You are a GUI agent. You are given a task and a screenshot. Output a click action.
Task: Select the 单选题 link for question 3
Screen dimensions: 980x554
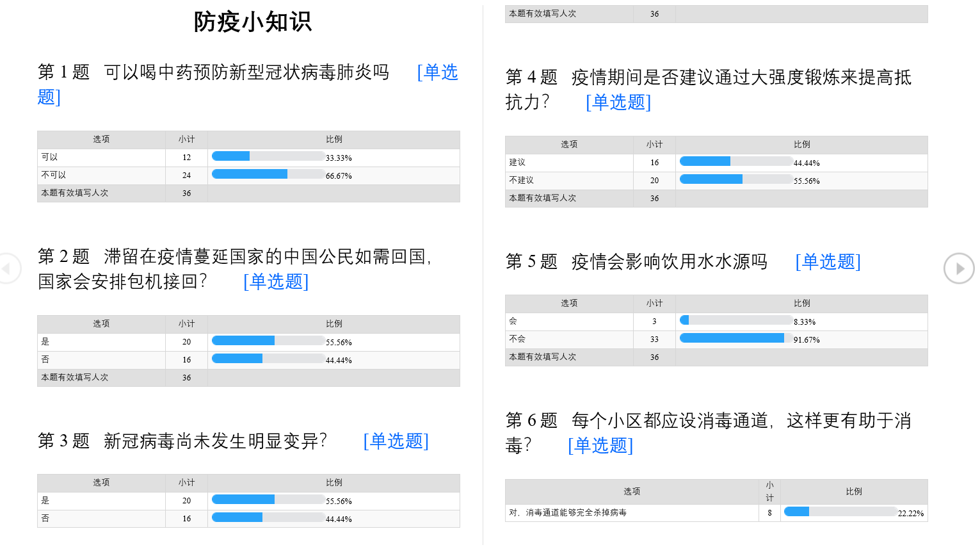pyautogui.click(x=396, y=441)
